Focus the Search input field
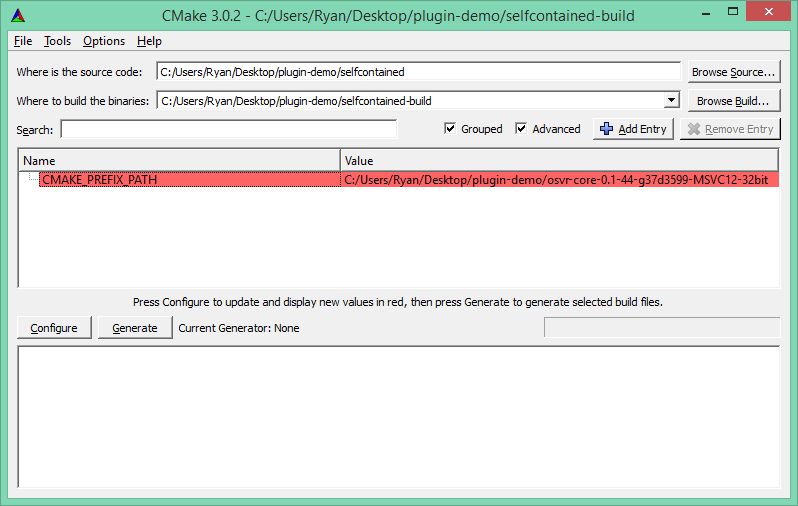The height and width of the screenshot is (506, 798). (229, 129)
